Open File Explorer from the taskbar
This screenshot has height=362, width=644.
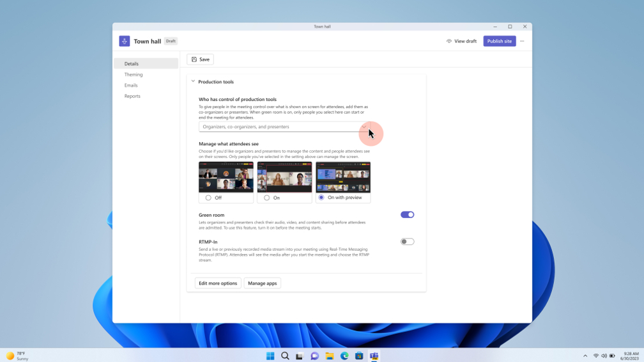click(x=330, y=356)
